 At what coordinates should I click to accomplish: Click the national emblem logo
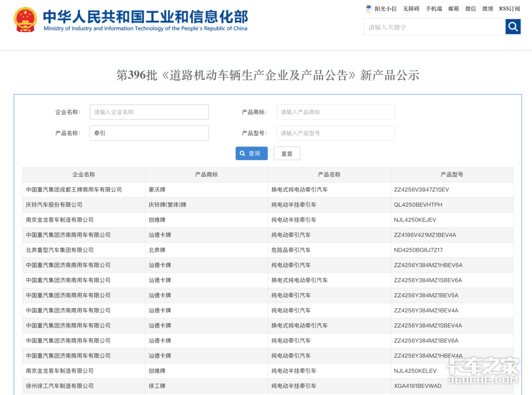tap(26, 20)
